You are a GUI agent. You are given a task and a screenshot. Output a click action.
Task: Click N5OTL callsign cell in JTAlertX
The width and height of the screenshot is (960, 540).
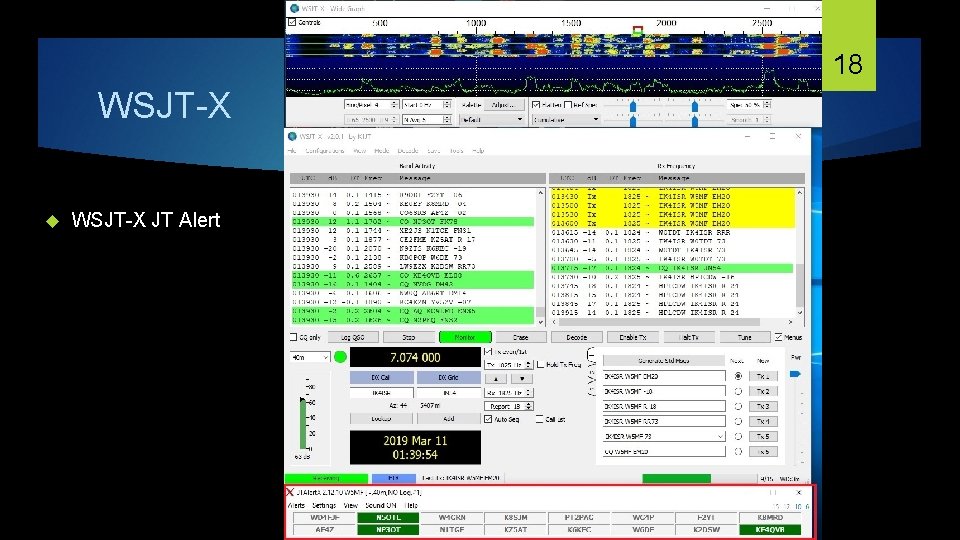[x=388, y=518]
